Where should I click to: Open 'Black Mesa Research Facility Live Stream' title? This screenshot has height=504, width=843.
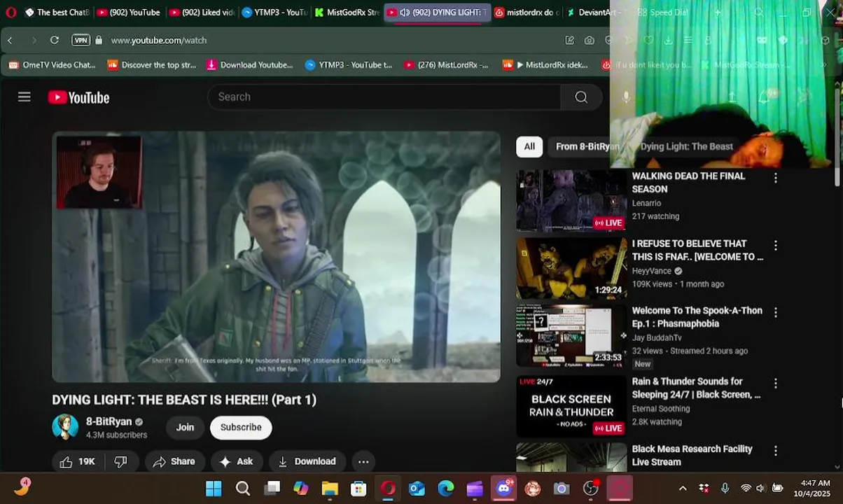tap(692, 455)
